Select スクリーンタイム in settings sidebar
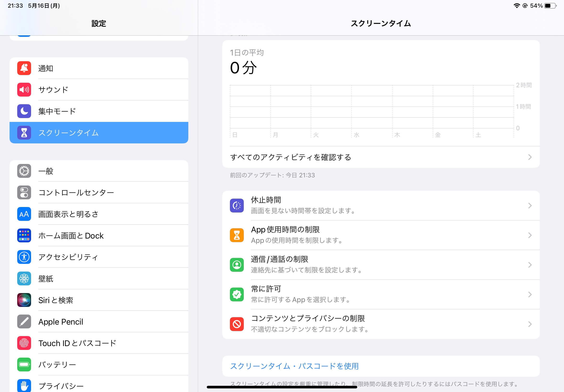The width and height of the screenshot is (564, 392). tap(99, 133)
